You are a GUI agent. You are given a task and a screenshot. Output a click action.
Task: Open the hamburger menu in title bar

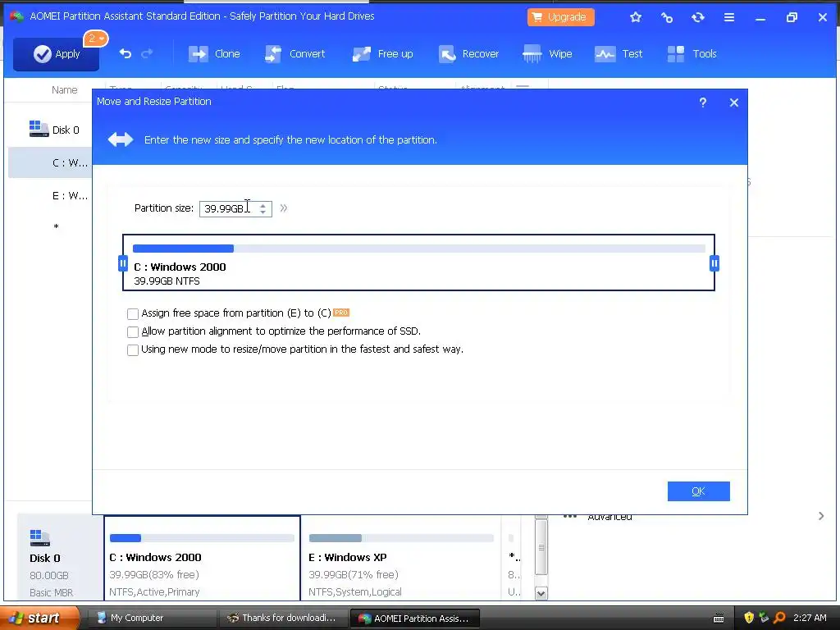pos(729,17)
